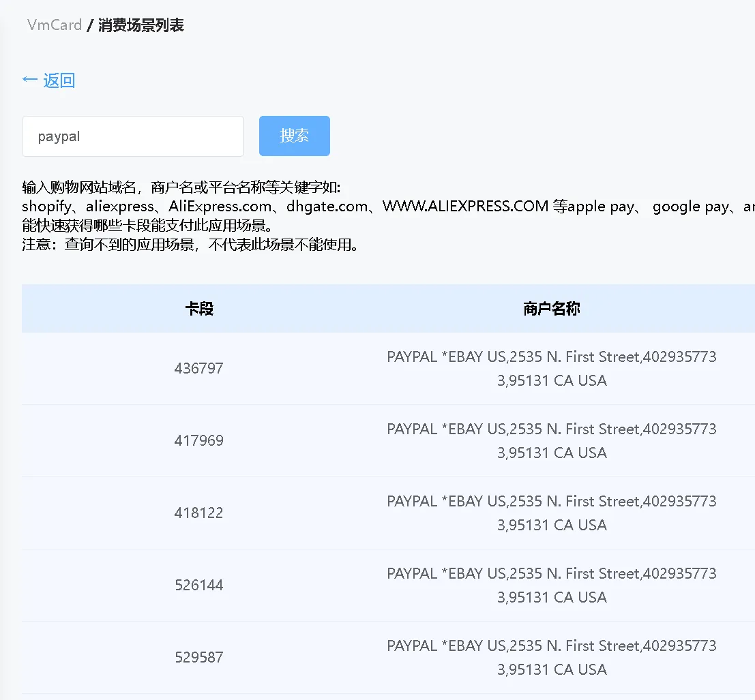Click the line starting with 能快速获得哪些卡段

(x=147, y=226)
